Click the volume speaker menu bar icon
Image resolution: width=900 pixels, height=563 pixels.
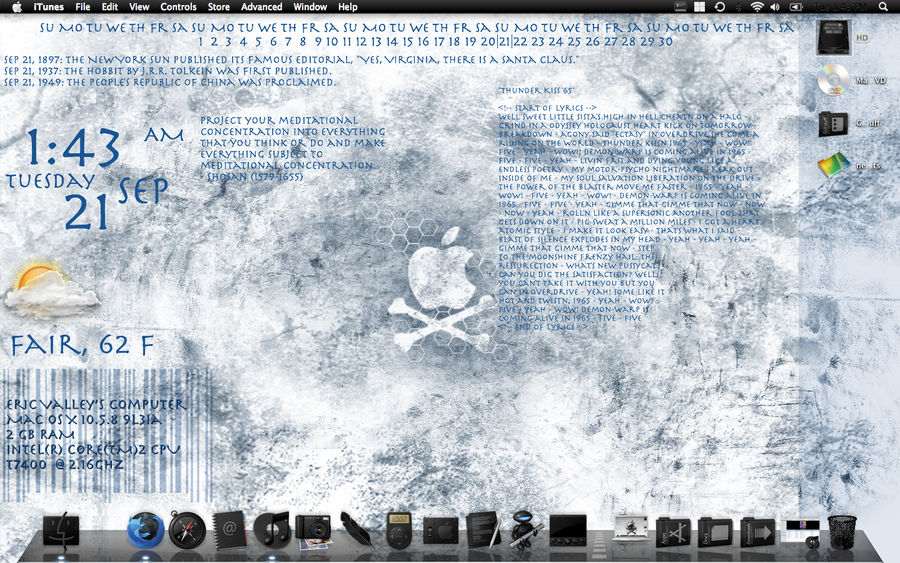click(x=775, y=7)
